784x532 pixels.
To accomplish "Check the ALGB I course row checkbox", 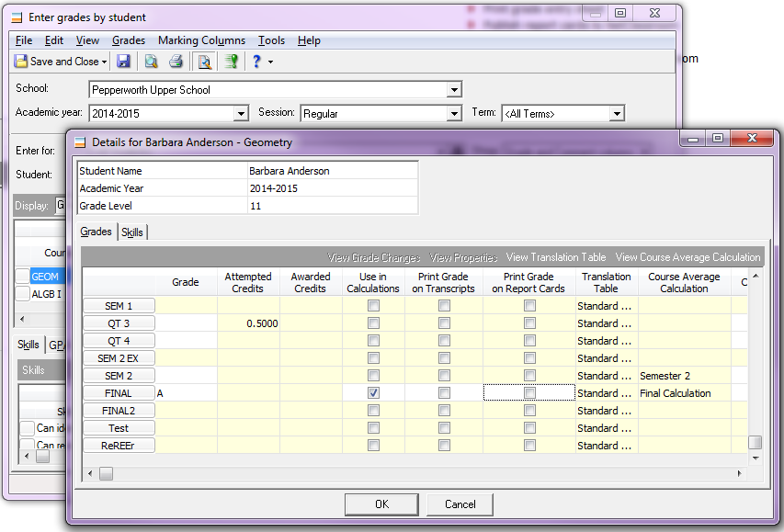I will pos(22,293).
